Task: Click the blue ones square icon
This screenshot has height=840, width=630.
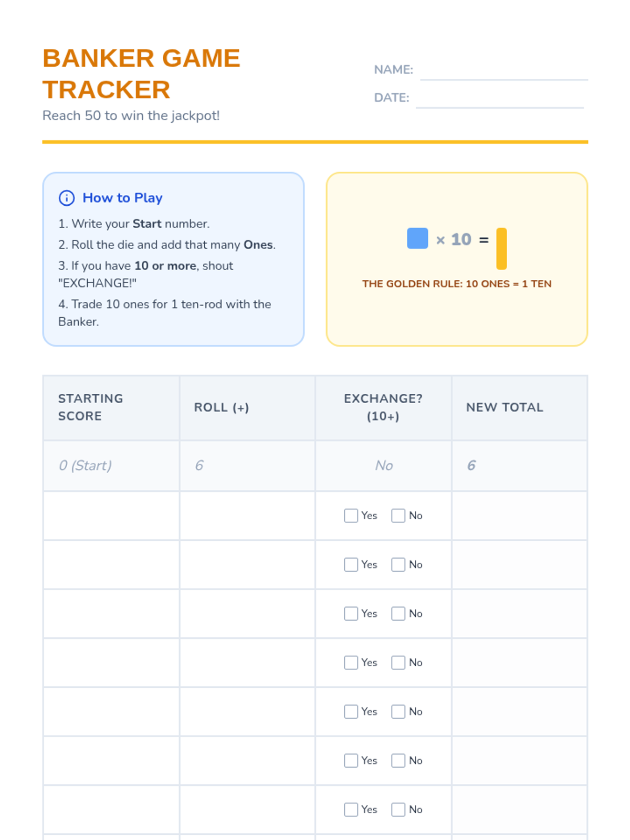Action: point(417,238)
